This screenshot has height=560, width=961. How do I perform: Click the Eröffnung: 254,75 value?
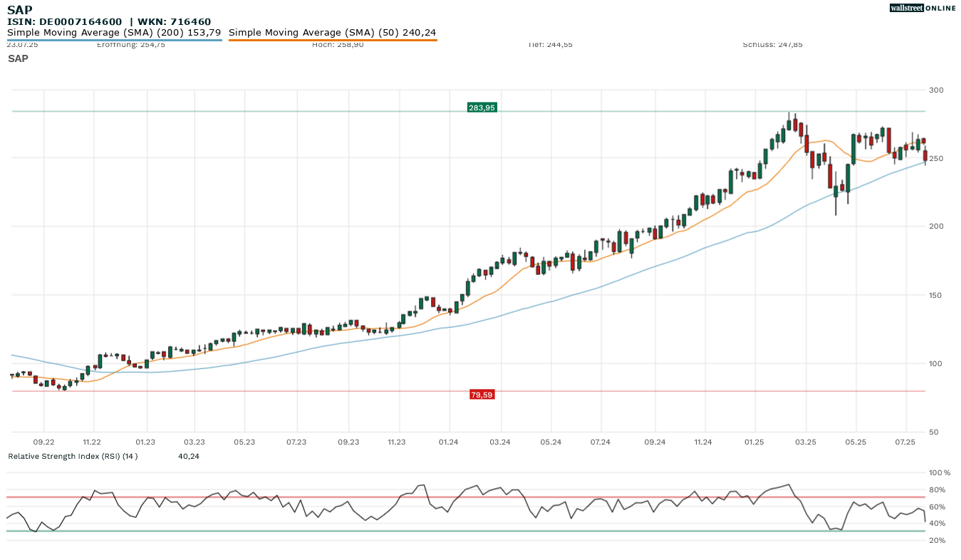(x=130, y=44)
